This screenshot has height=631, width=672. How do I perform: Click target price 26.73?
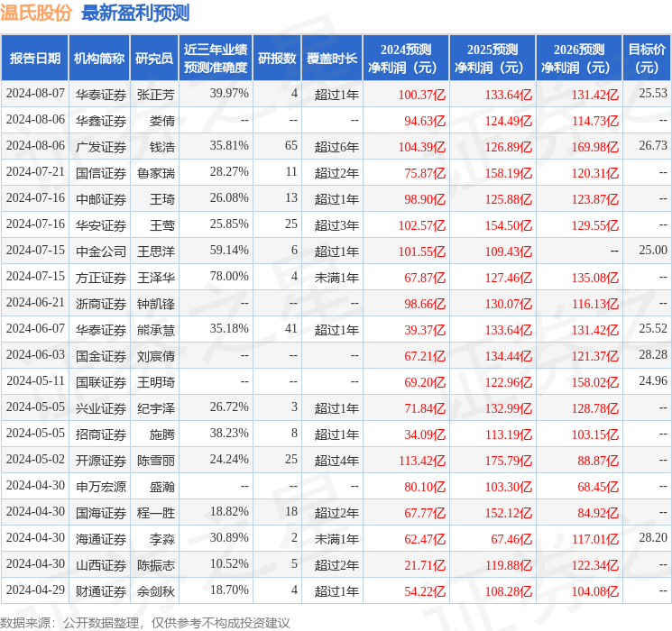coord(653,146)
